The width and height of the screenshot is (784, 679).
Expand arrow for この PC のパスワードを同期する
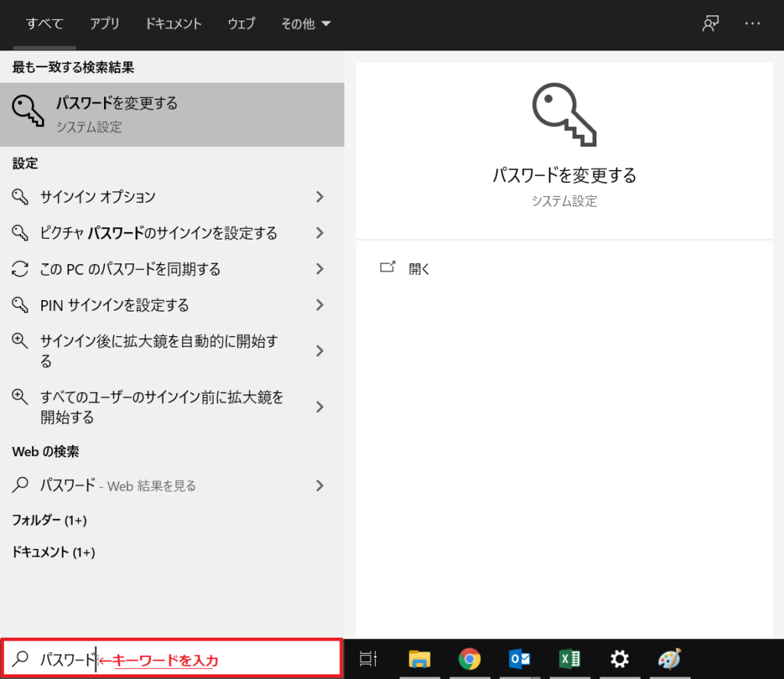tap(320, 269)
